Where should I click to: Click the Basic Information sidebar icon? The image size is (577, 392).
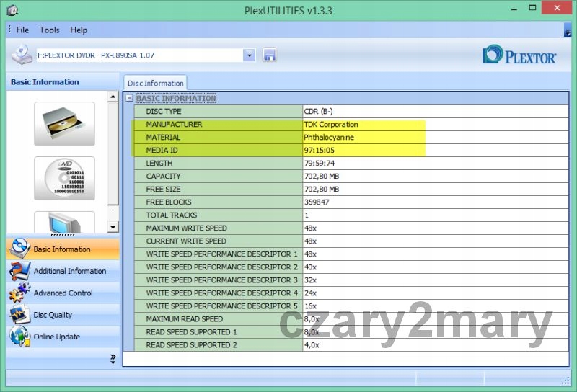pyautogui.click(x=19, y=249)
